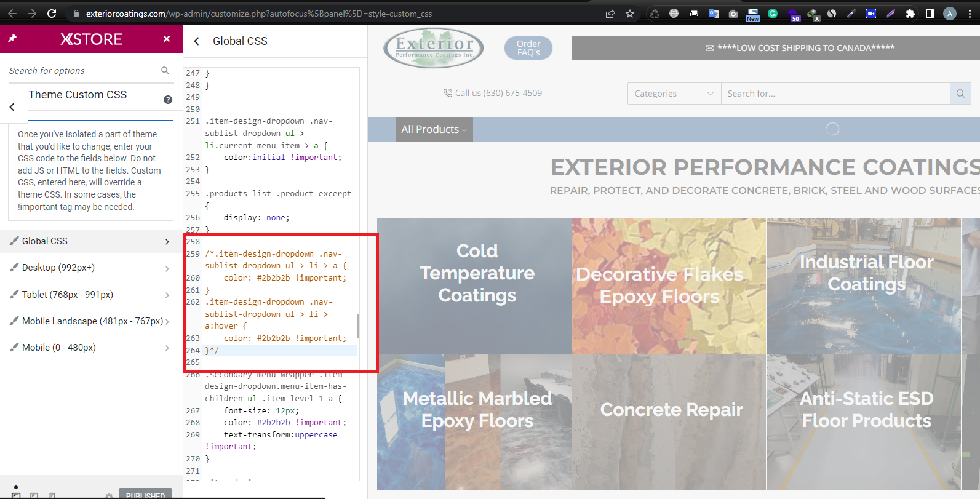Bookmark this tab with the star icon

pyautogui.click(x=630, y=14)
